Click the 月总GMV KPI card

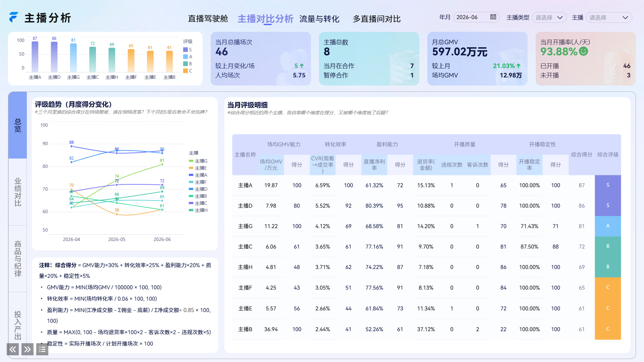tap(477, 59)
